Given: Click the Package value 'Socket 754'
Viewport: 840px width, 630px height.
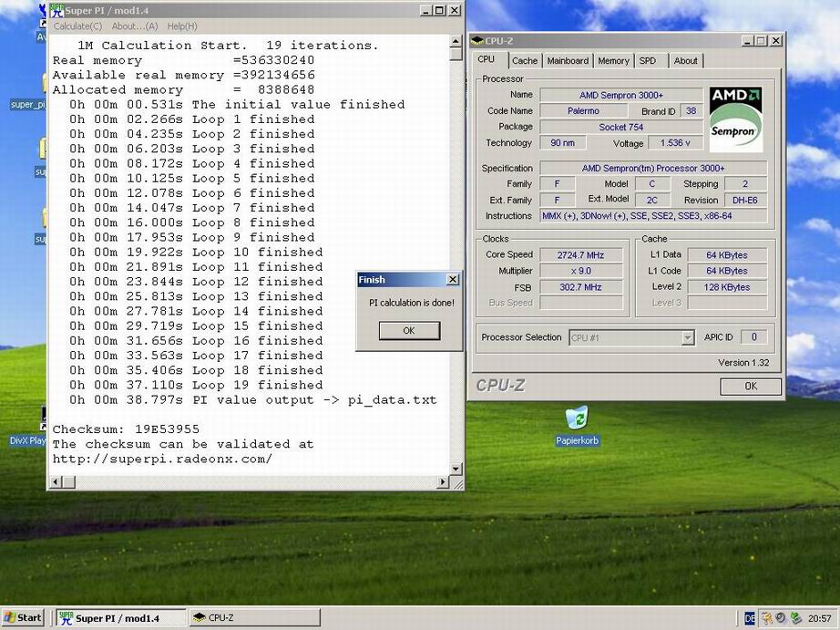Looking at the screenshot, I should coord(621,127).
